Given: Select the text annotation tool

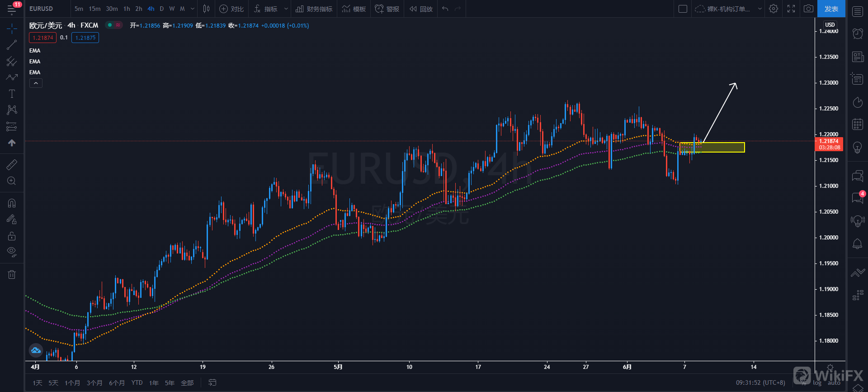Looking at the screenshot, I should tap(12, 94).
